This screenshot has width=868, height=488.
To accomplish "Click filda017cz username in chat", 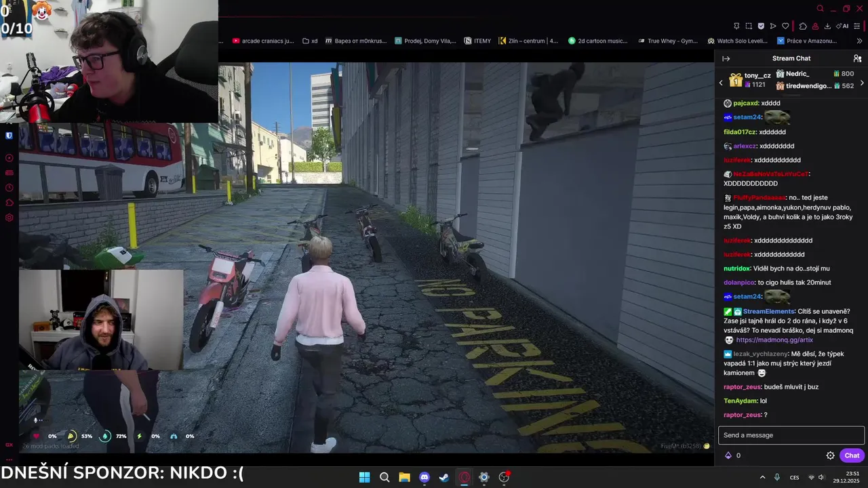I will click(740, 132).
